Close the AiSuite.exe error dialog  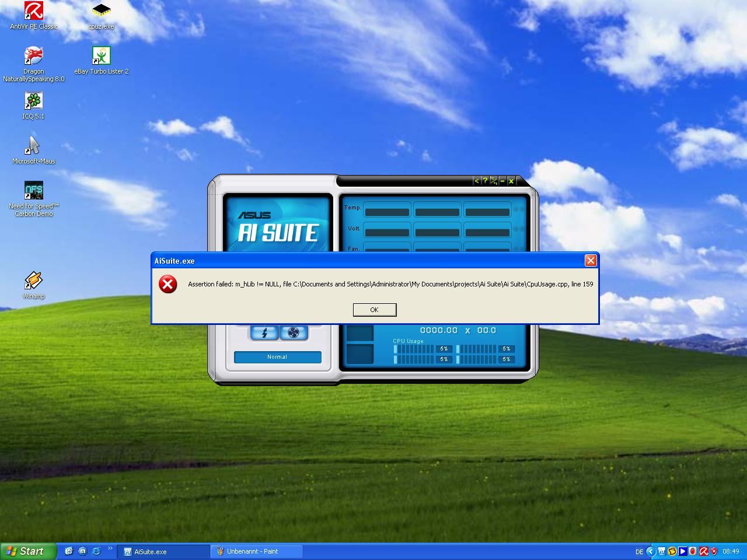coord(591,261)
